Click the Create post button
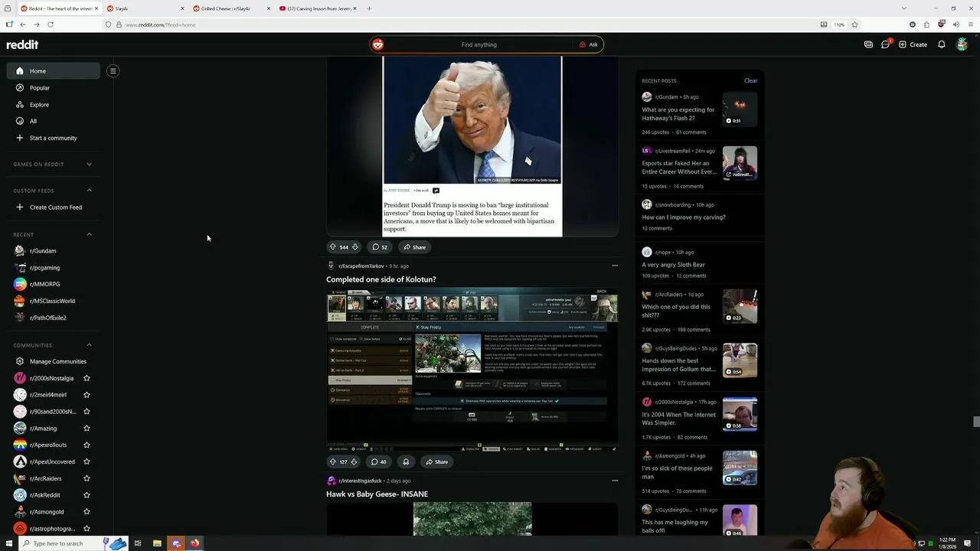 [x=913, y=44]
